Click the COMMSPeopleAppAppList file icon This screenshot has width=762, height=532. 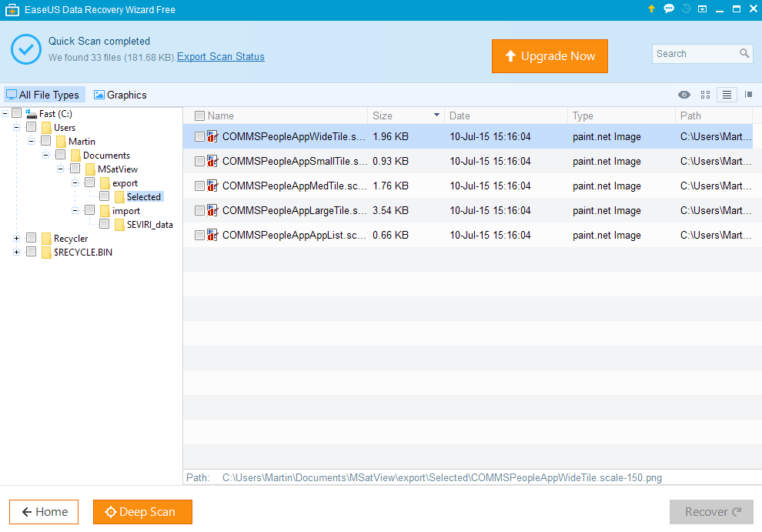click(x=212, y=236)
